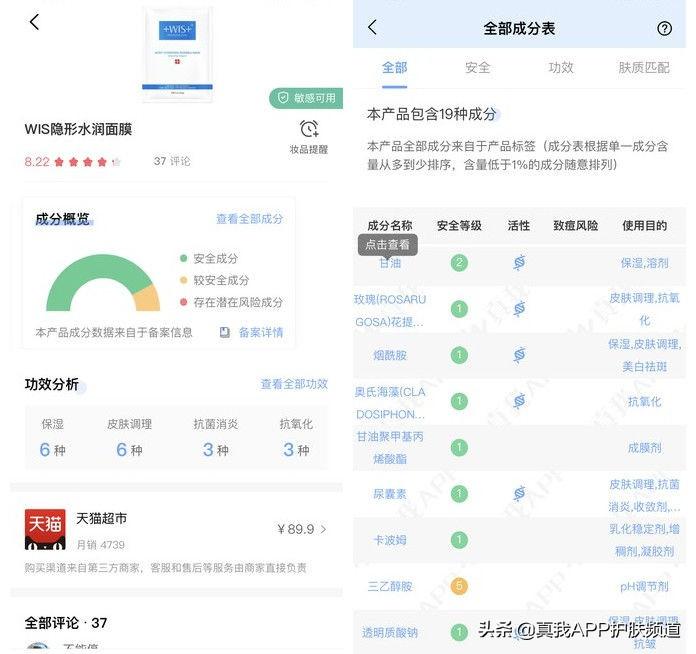Switch to the 肤质匹配 tab
This screenshot has height=654, width=696.
(x=644, y=68)
